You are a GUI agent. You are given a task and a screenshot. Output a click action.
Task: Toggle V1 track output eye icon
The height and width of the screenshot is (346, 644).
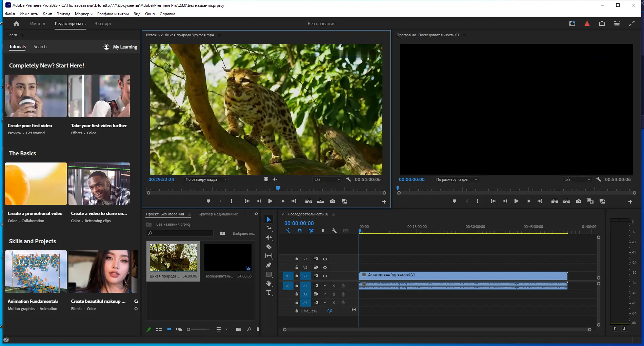click(x=325, y=276)
